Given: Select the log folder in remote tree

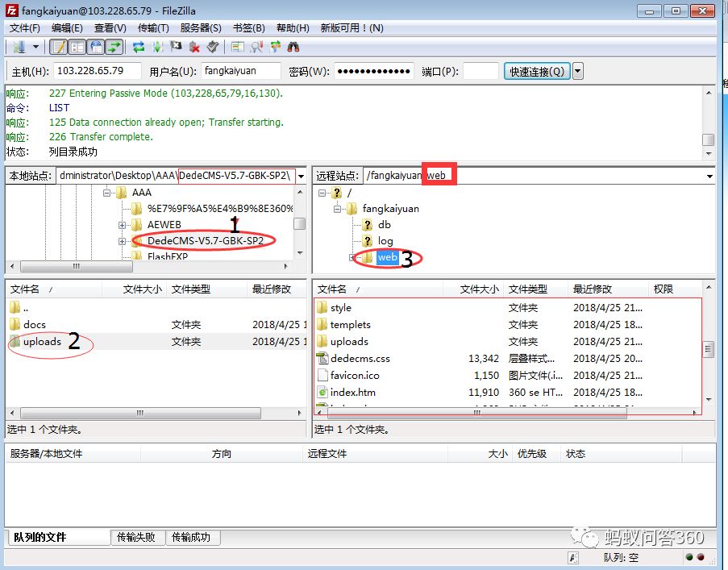Looking at the screenshot, I should (x=385, y=241).
